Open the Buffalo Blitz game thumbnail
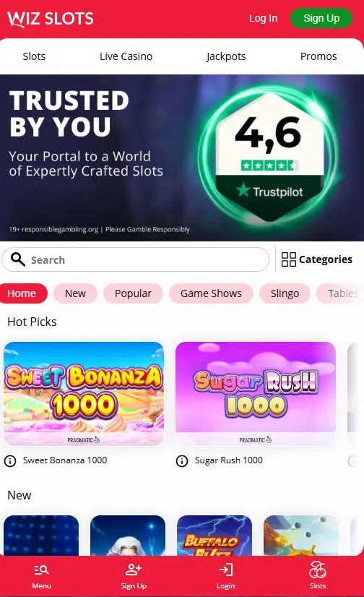Screen dimensions: 364x597 [x=214, y=536]
